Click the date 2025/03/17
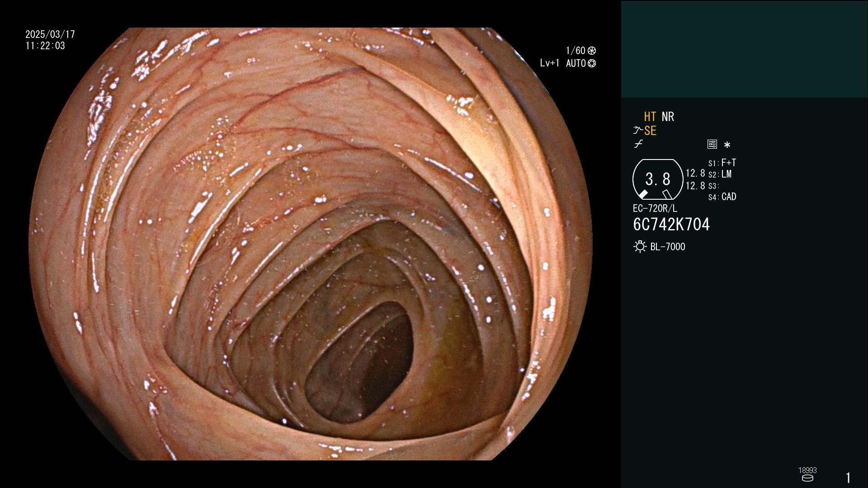868x488 pixels. click(x=50, y=34)
